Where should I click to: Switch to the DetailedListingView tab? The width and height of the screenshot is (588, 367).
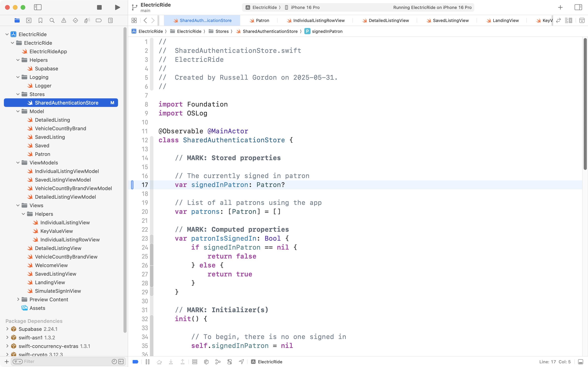tap(388, 20)
